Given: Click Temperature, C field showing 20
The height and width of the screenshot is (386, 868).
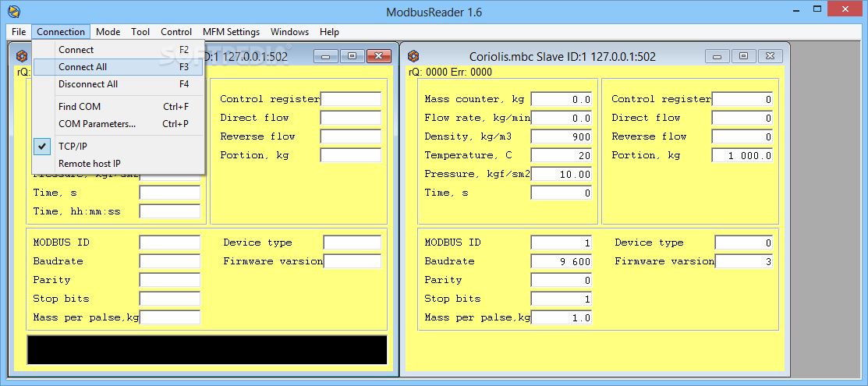Looking at the screenshot, I should point(562,156).
